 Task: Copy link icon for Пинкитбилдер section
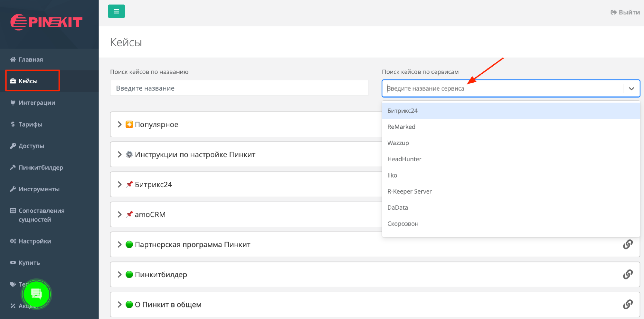pos(628,274)
